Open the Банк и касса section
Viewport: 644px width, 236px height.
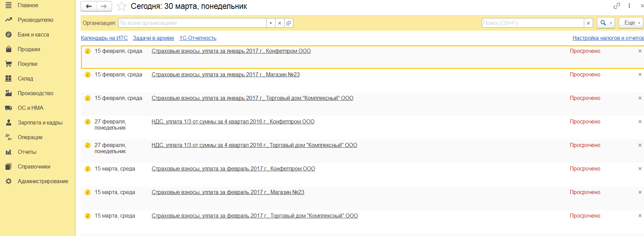(33, 34)
